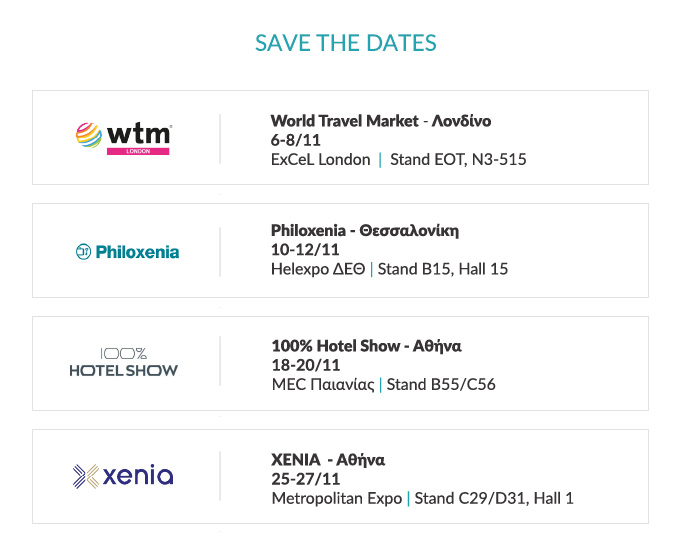Screen dimensions: 680x540
Task: Click the WTM London logo
Action: tap(124, 138)
